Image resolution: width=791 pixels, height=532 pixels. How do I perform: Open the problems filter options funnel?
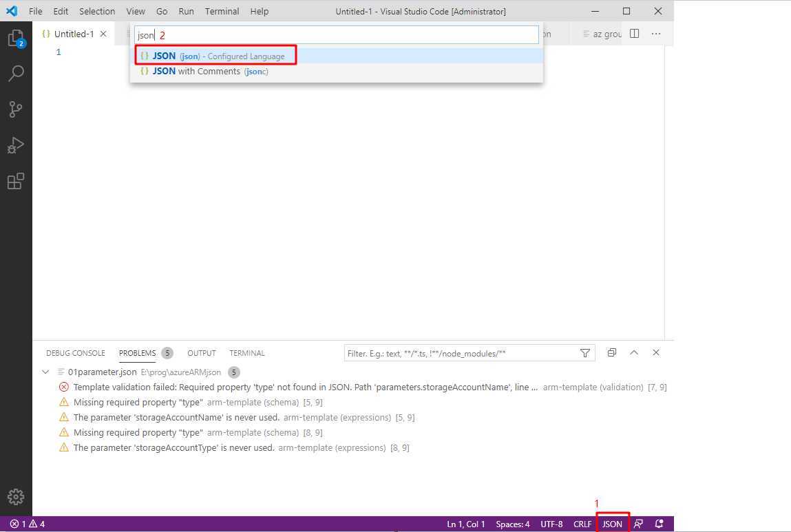click(x=585, y=353)
